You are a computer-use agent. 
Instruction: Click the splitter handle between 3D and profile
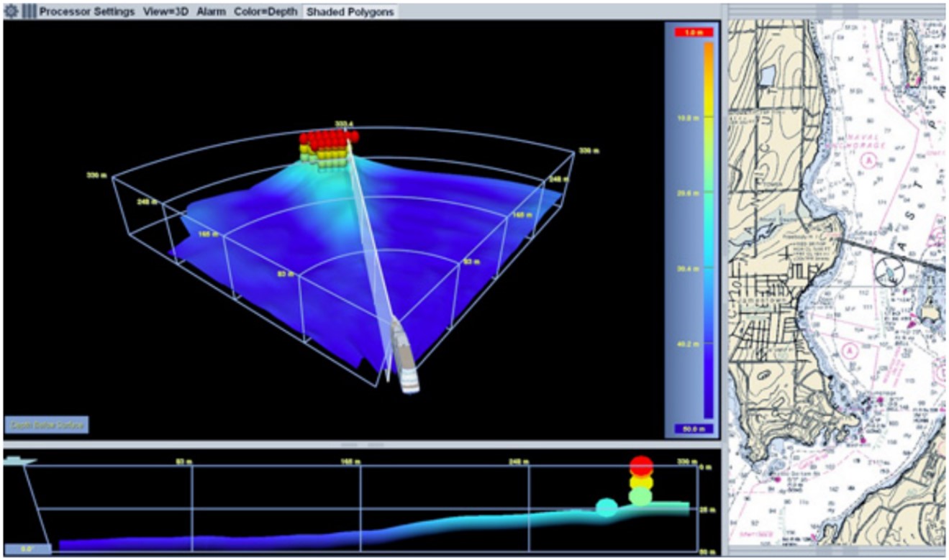[362, 445]
